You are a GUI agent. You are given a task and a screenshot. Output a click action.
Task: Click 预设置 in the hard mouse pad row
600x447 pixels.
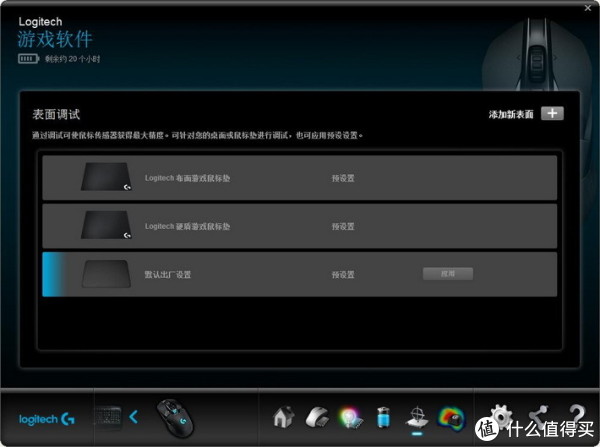343,227
